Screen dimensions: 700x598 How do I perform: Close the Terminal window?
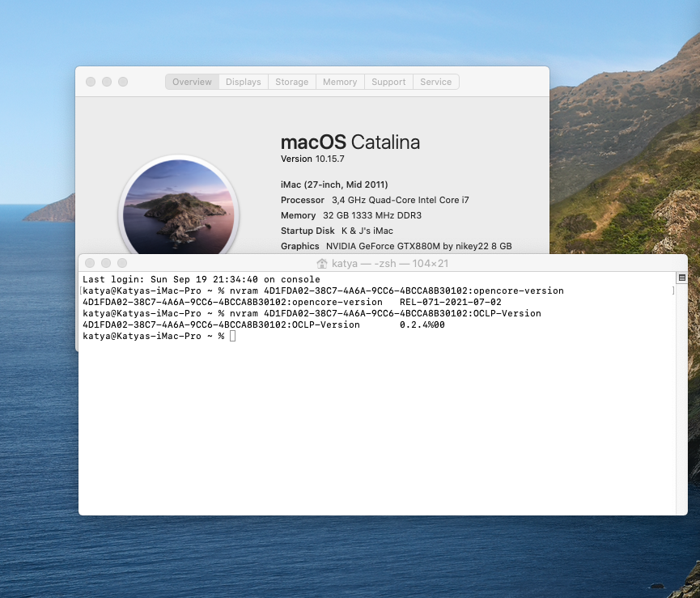click(90, 263)
